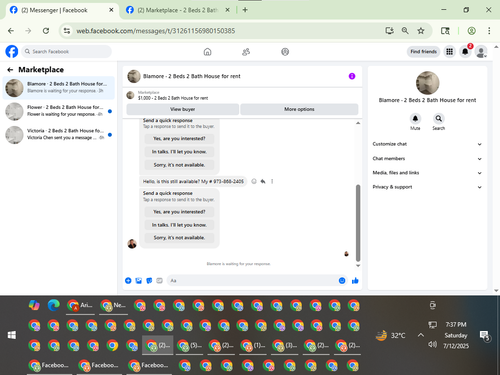Viewport: 500px width, 375px height.
Task: Open more actions dots beside the buyer's message
Action: coord(272,181)
